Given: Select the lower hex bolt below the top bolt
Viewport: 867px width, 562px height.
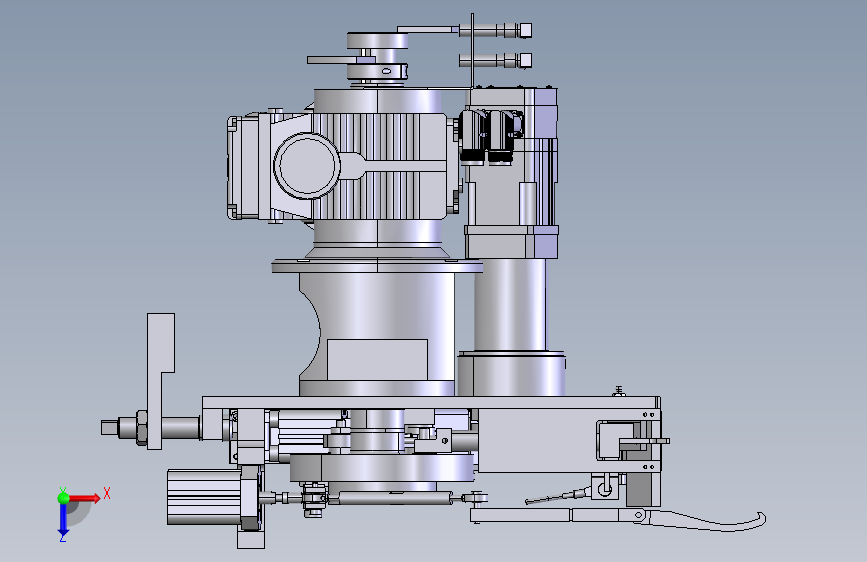Looking at the screenshot, I should (495, 60).
